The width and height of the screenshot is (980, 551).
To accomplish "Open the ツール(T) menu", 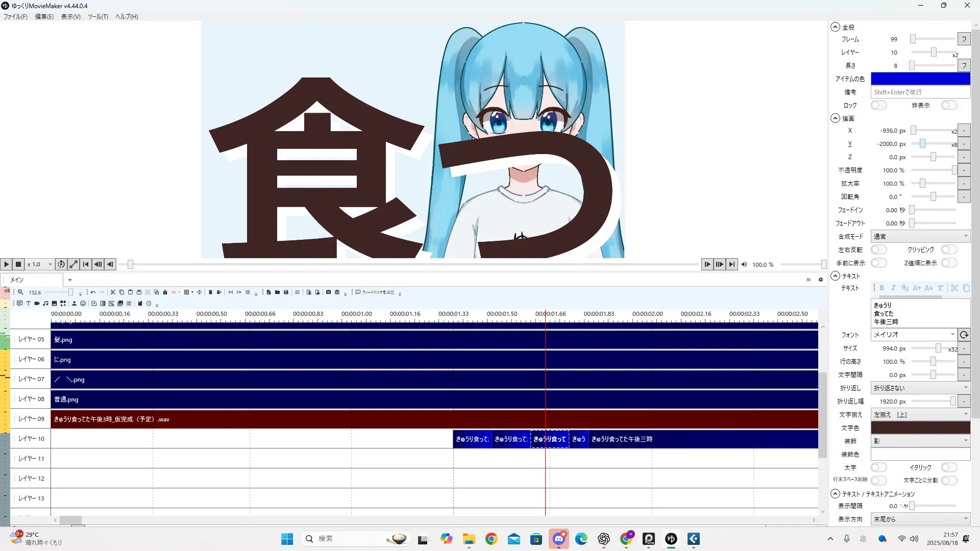I will click(x=97, y=16).
